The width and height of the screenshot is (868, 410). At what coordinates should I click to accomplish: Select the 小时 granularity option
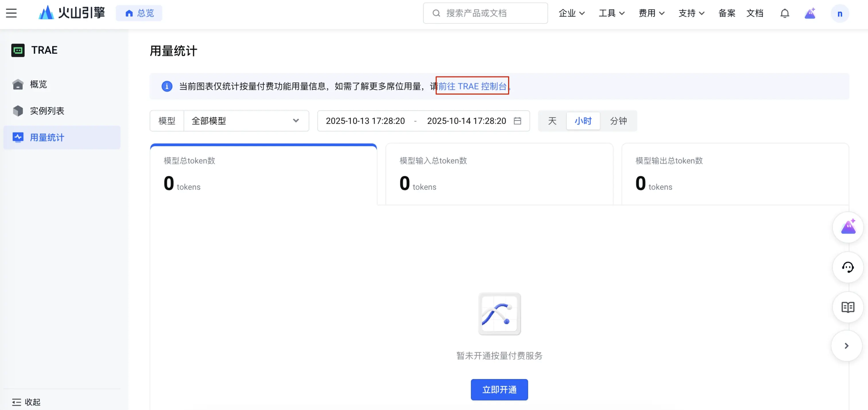[583, 121]
